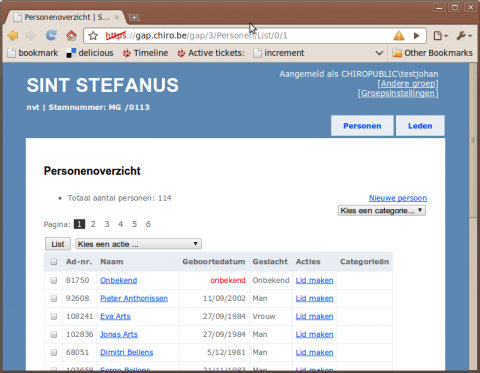Go to page 2
Image resolution: width=480 pixels, height=373 pixels.
click(x=93, y=224)
